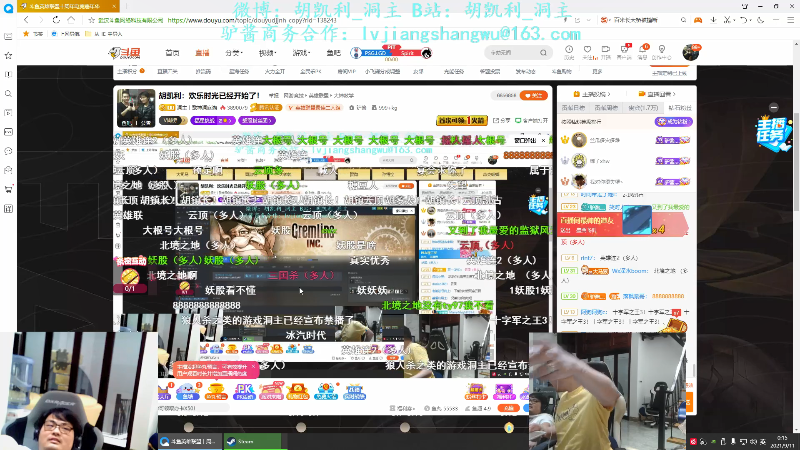Click the Douyu logo in the site header

click(x=124, y=53)
